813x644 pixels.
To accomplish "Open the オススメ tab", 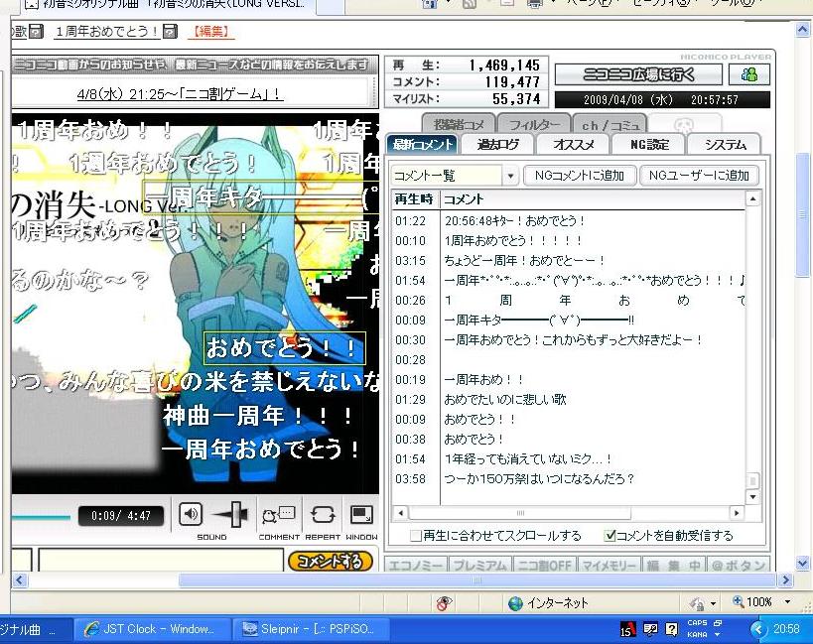I will click(x=573, y=145).
